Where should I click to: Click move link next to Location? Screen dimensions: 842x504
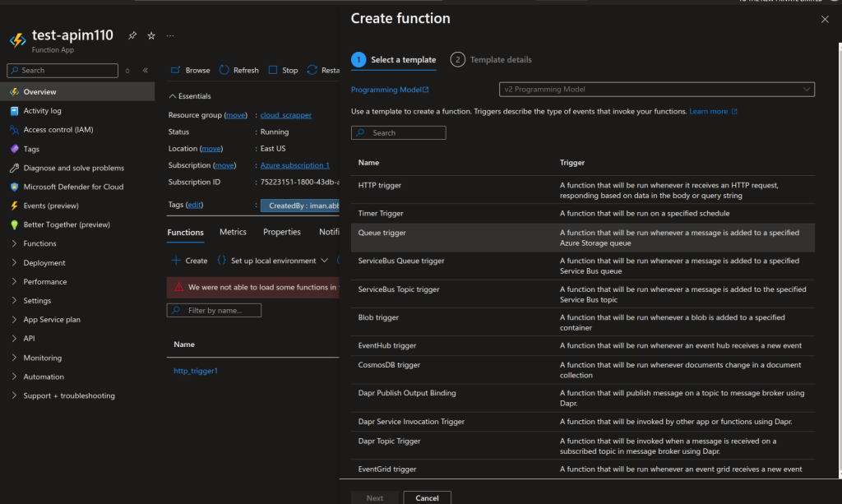pyautogui.click(x=211, y=149)
